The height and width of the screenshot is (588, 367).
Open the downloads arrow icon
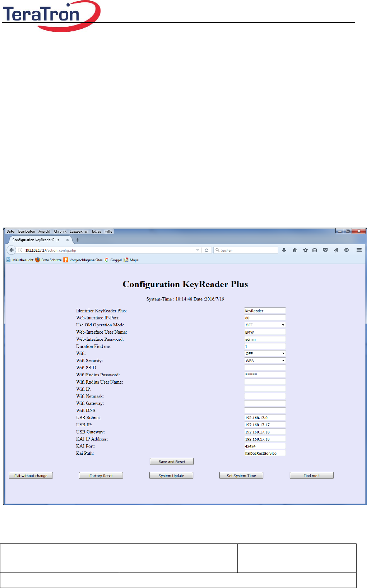point(284,250)
